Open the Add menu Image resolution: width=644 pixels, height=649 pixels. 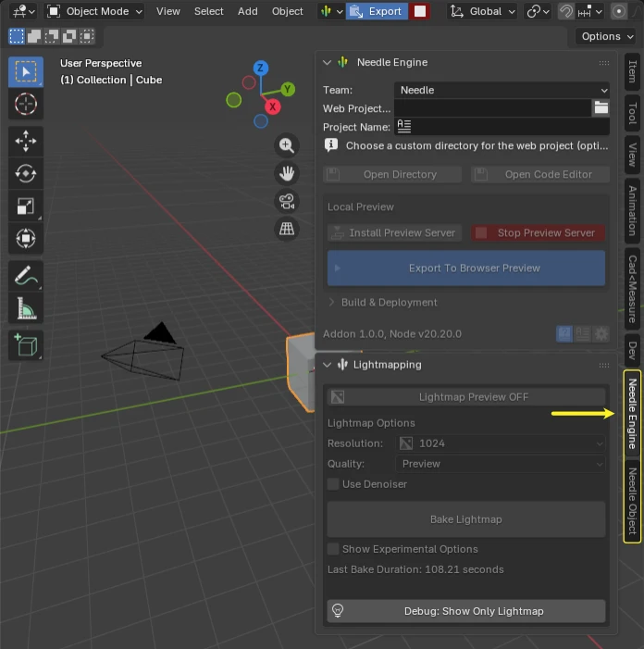click(x=247, y=11)
